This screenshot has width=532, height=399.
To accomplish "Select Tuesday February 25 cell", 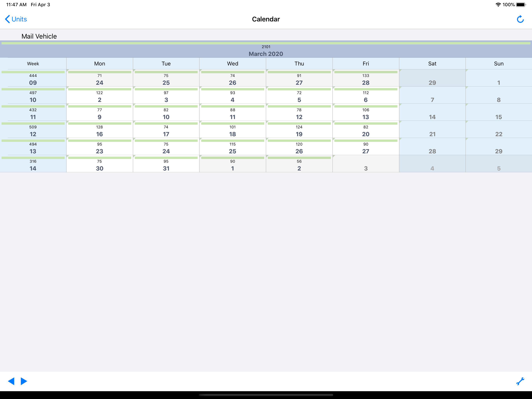I will (166, 78).
